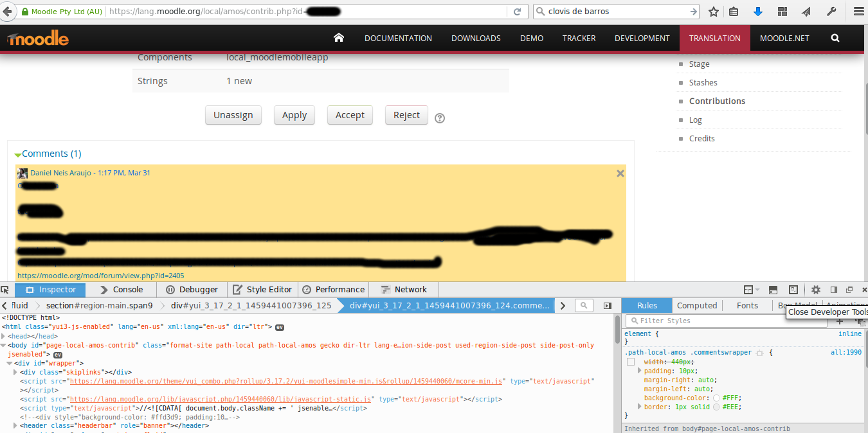Click the #FFF background-color swatch
868x433 pixels.
[717, 398]
